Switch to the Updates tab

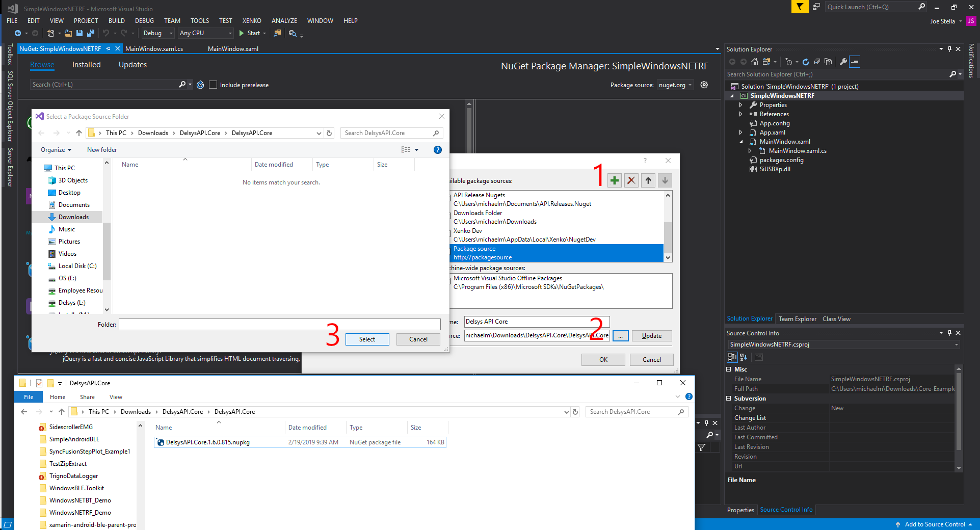click(x=133, y=65)
